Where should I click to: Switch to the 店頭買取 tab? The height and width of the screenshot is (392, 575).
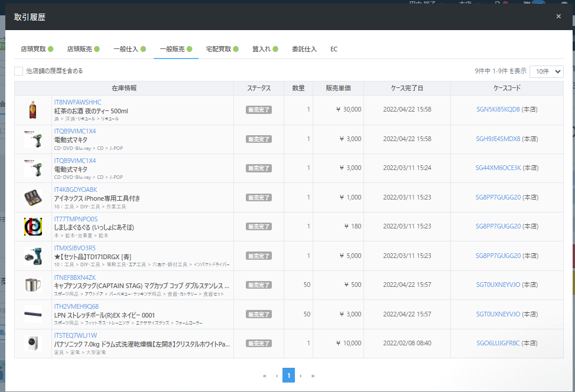tap(37, 49)
